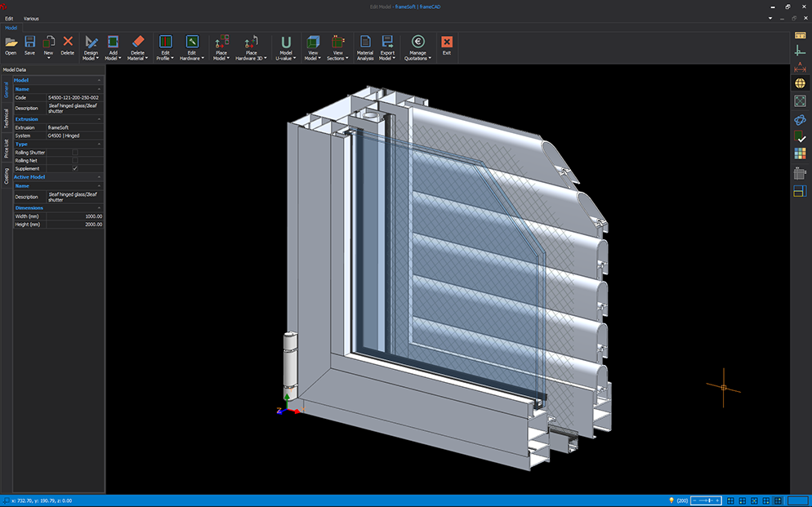Click the System value G4500 | Hinged
The width and height of the screenshot is (812, 507).
tap(74, 136)
